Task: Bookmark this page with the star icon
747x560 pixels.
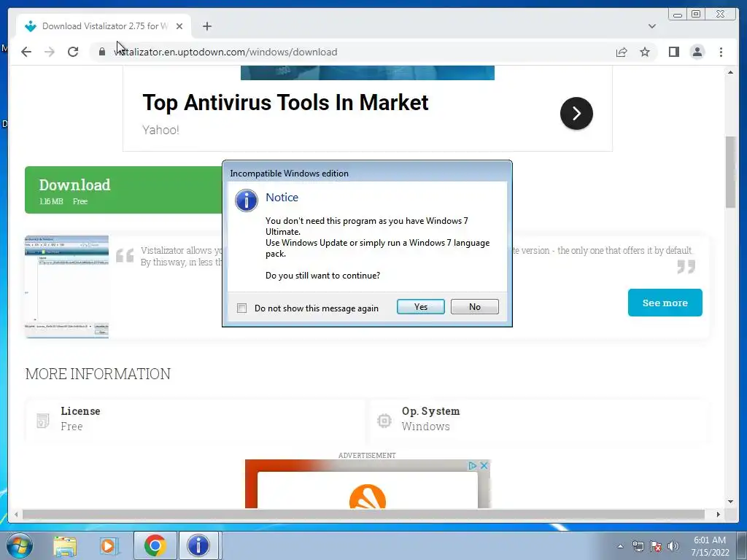Action: click(645, 52)
